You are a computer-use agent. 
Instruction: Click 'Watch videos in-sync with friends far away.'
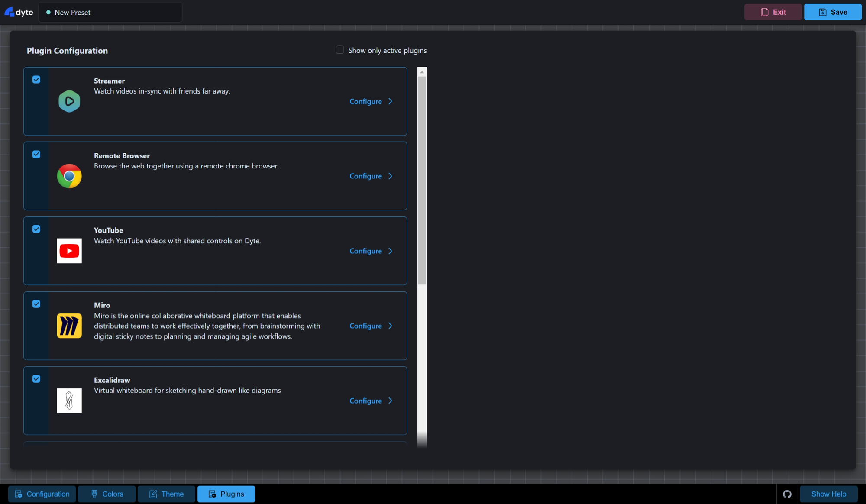pyautogui.click(x=162, y=91)
